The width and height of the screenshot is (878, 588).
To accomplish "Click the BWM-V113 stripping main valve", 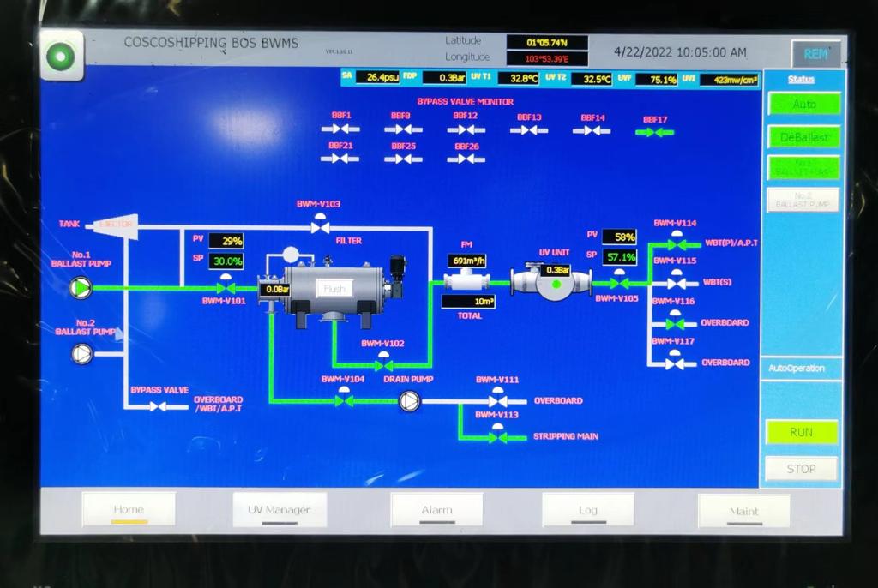I will pyautogui.click(x=497, y=434).
